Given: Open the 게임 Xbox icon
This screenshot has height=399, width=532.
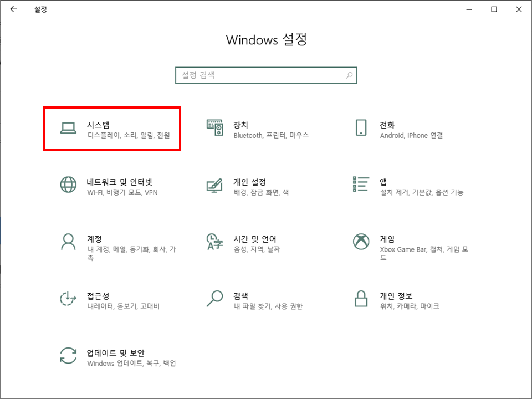Looking at the screenshot, I should (361, 242).
